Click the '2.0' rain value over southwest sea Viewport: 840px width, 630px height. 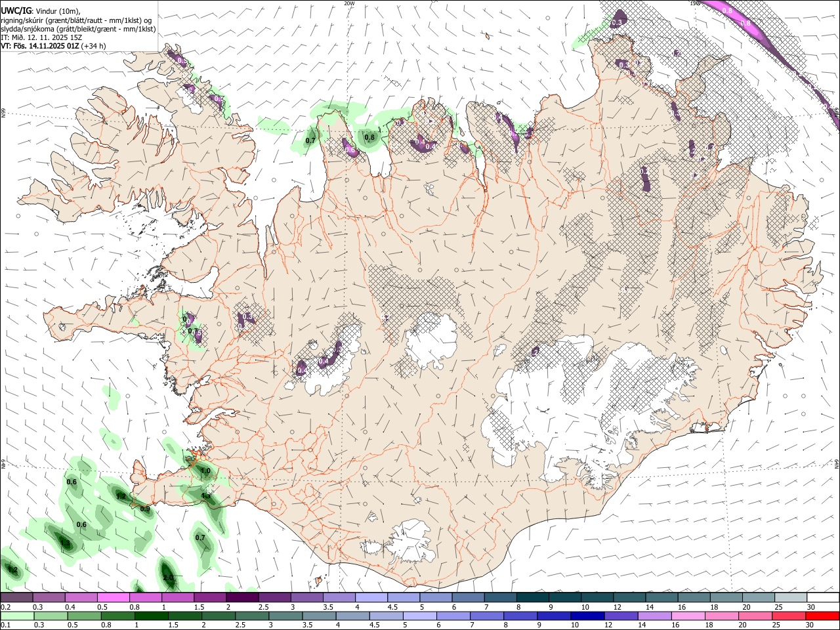point(168,577)
